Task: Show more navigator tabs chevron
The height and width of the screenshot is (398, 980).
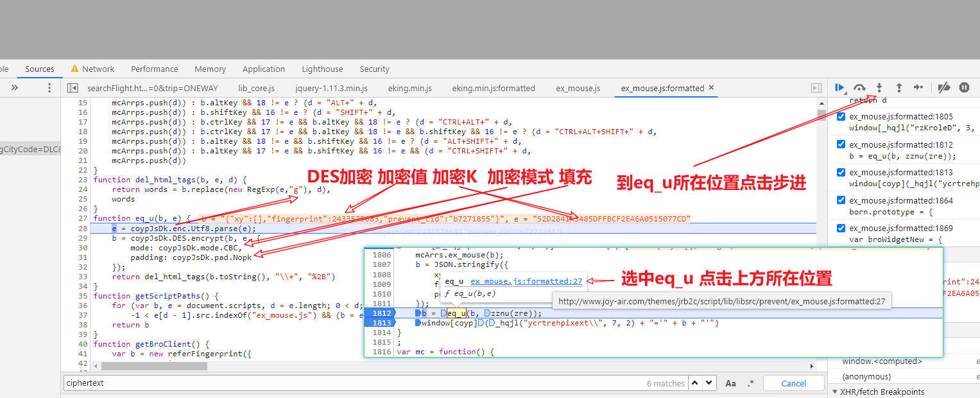Action: coord(14,88)
